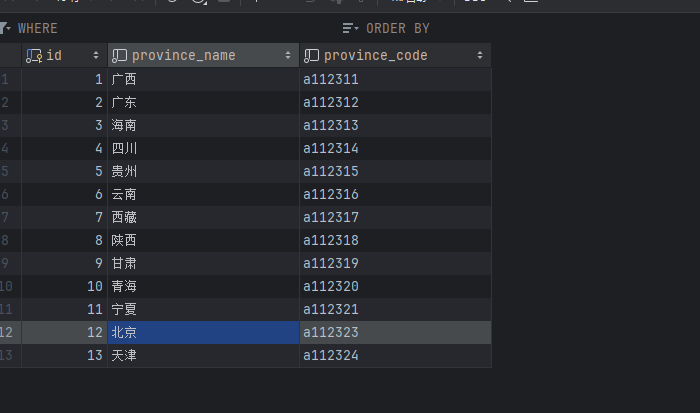This screenshot has width=700, height=413.
Task: Select row number 13 in the gutter
Action: pyautogui.click(x=7, y=355)
